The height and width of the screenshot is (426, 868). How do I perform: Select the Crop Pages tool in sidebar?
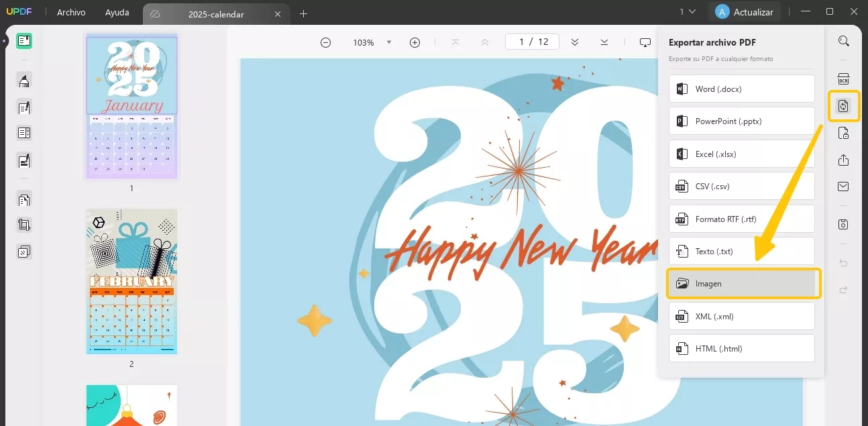coord(24,225)
